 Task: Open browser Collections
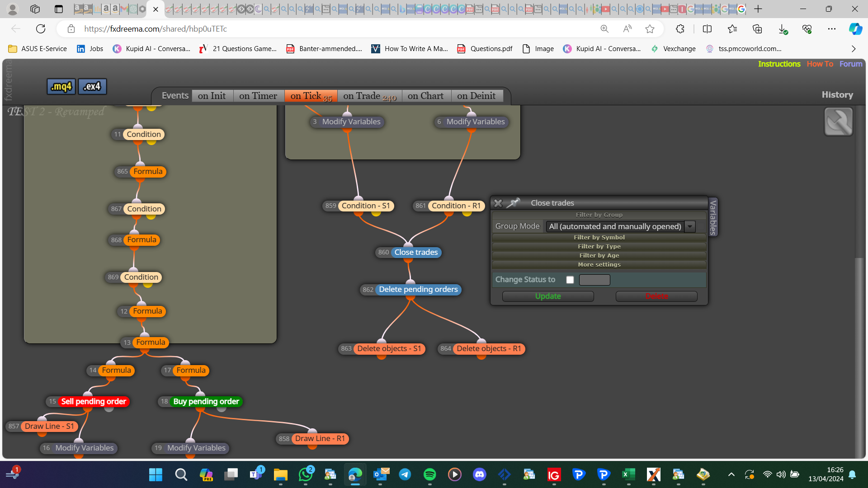(x=757, y=29)
